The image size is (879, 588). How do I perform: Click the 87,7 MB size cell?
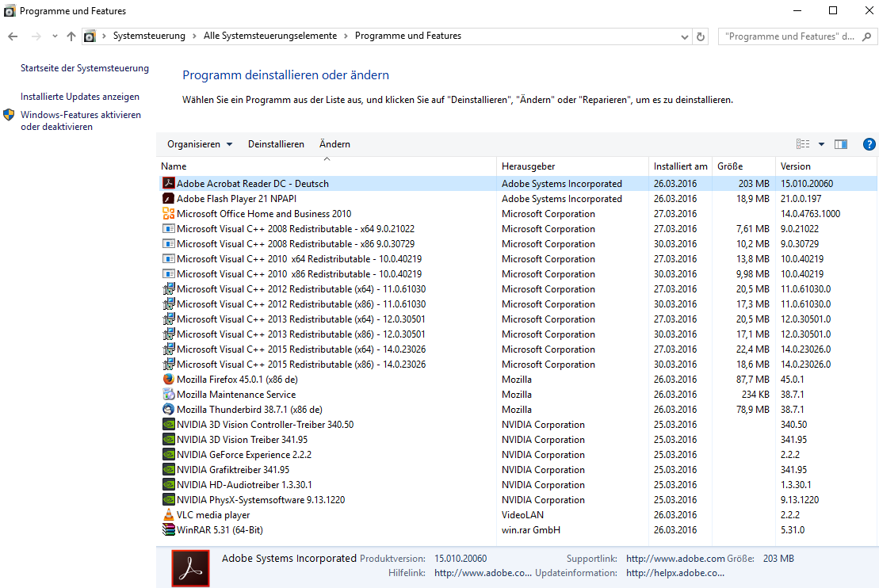pos(752,380)
